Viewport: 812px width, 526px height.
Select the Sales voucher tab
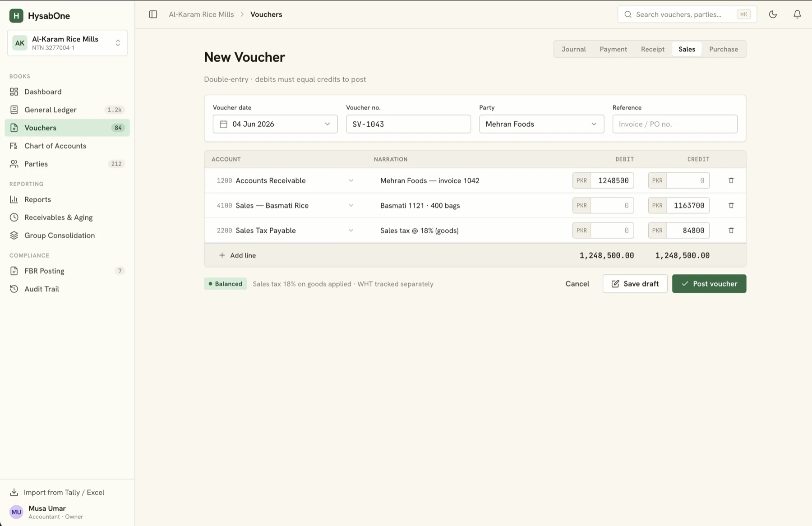687,49
